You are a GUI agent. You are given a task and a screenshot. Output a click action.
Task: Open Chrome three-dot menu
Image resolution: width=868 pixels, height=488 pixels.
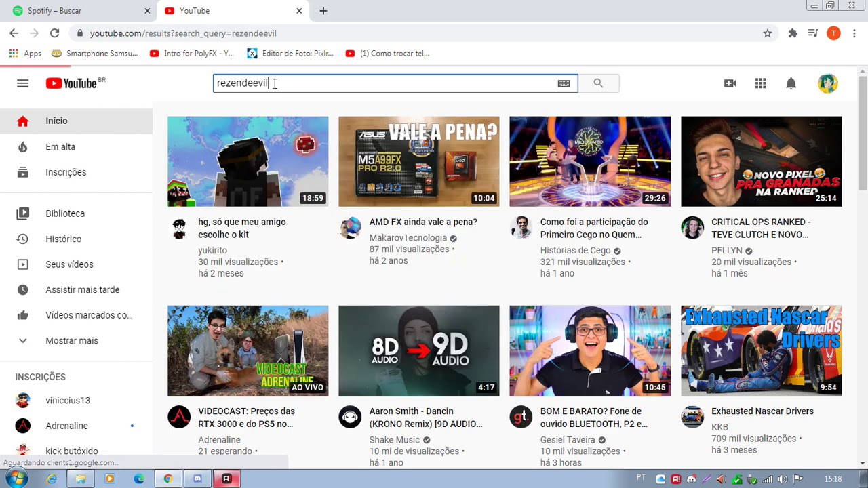click(854, 33)
